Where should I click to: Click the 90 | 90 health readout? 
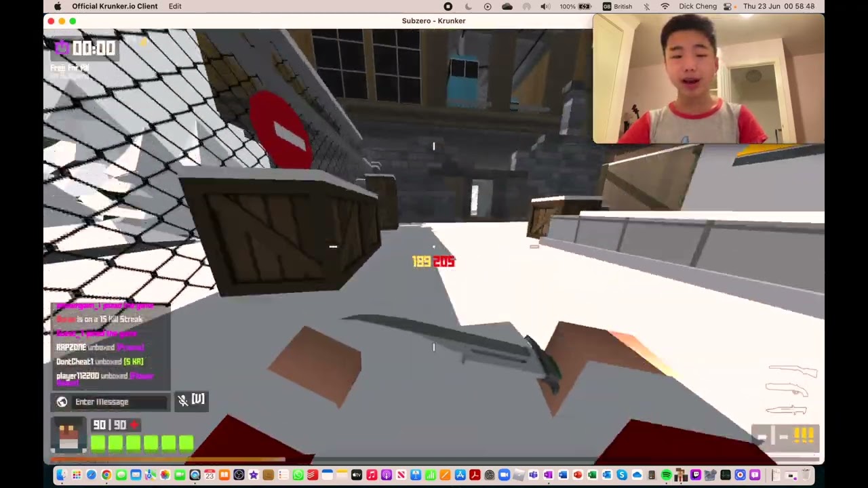point(110,425)
